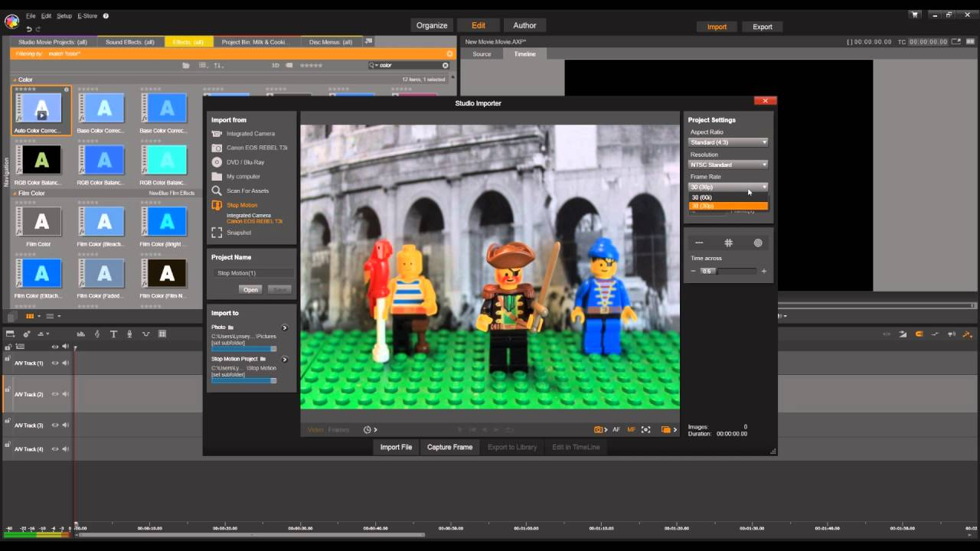The image size is (980, 551).
Task: Switch to the Author tab
Action: point(524,25)
